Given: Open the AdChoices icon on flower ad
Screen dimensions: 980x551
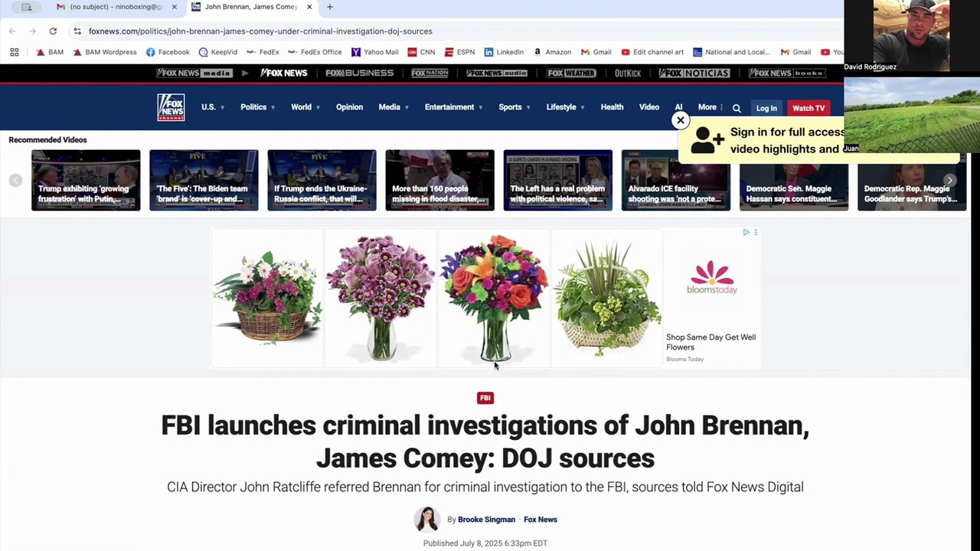Looking at the screenshot, I should coord(746,232).
